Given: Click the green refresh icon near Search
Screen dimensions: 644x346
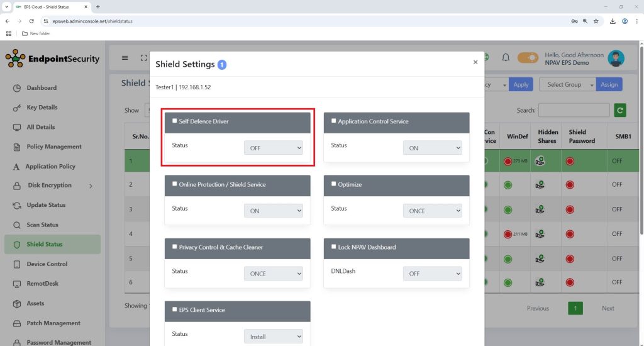Looking at the screenshot, I should [620, 110].
